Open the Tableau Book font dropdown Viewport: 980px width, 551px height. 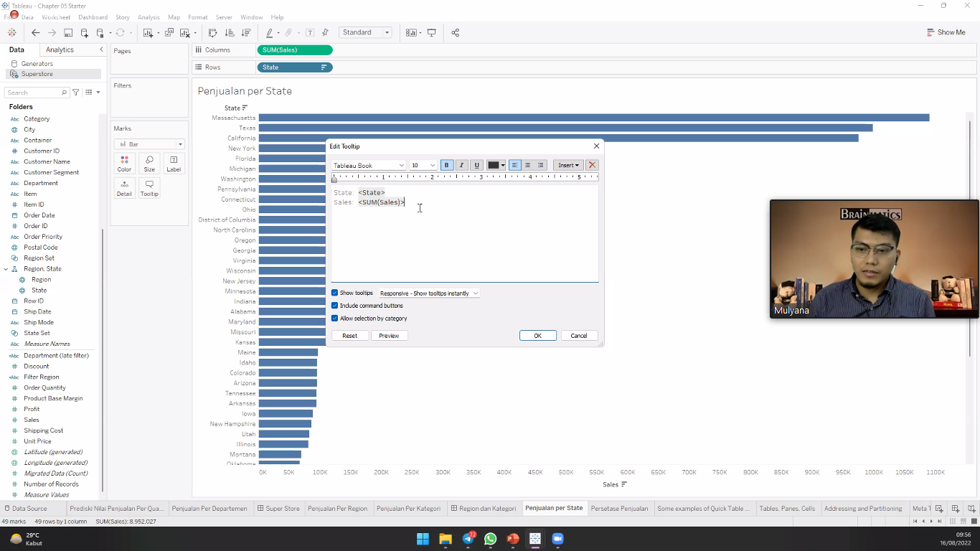[369, 165]
